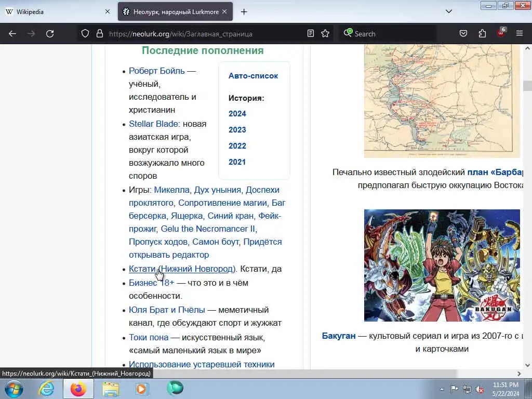Open the Бакуган article link
The height and width of the screenshot is (399, 532).
[x=339, y=336]
